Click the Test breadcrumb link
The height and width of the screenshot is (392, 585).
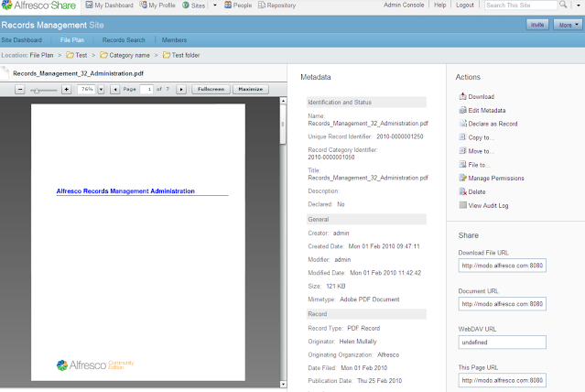81,55
